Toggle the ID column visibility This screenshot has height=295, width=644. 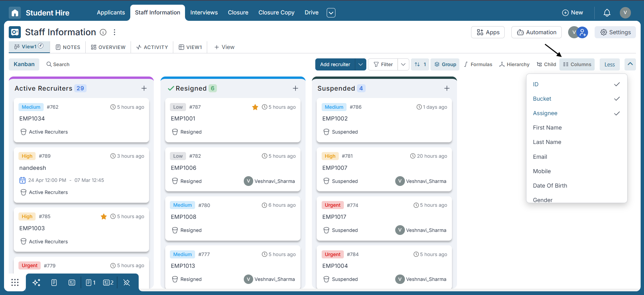[577, 84]
